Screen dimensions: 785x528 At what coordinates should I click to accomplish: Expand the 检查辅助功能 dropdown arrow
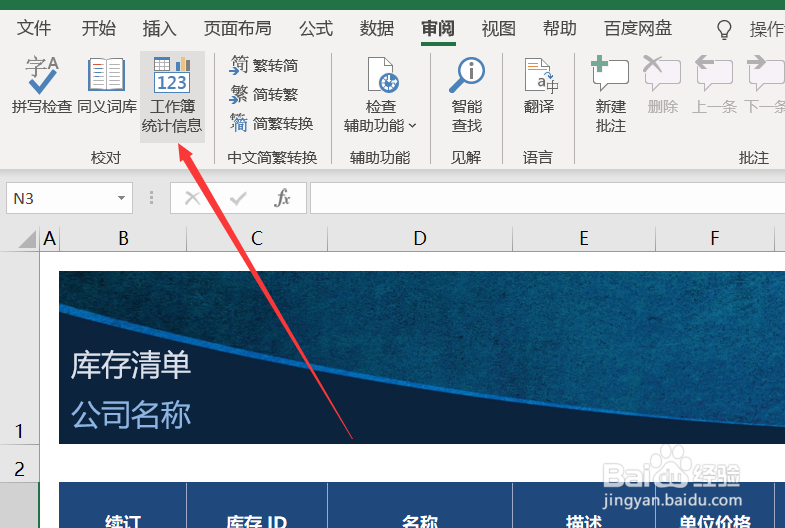[413, 126]
